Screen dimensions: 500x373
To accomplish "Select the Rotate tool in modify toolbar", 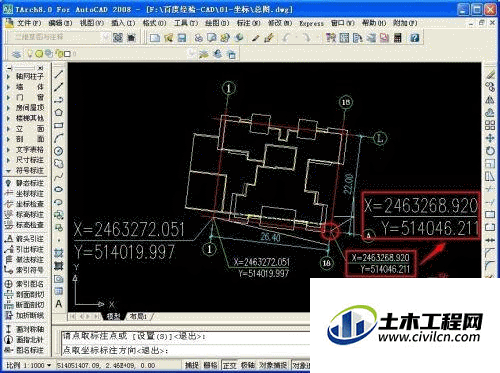I will pyautogui.click(x=490, y=151).
